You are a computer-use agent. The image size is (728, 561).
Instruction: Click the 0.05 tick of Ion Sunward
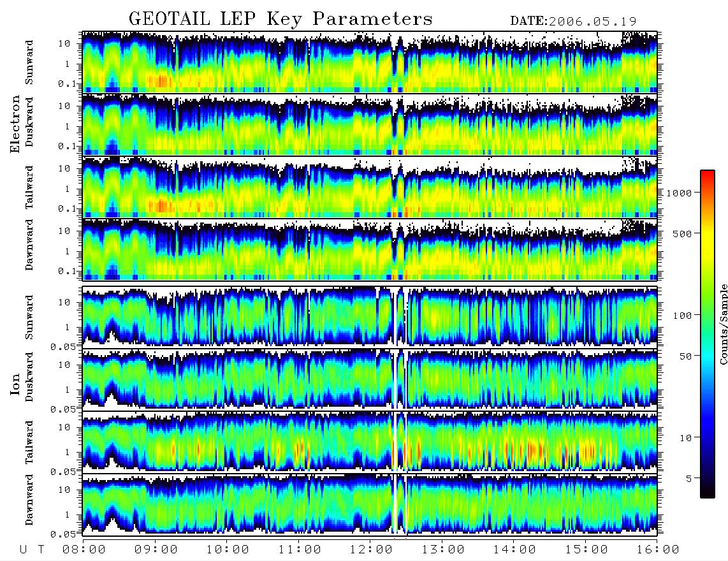tap(63, 346)
